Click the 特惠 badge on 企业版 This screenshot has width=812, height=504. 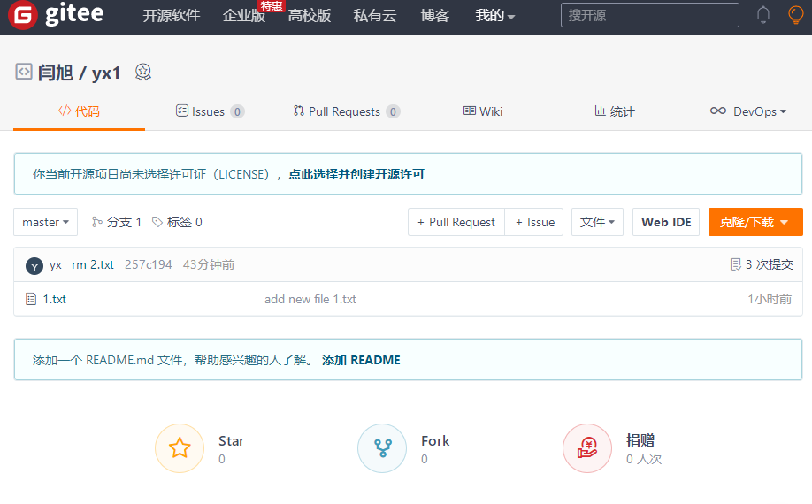point(272,5)
